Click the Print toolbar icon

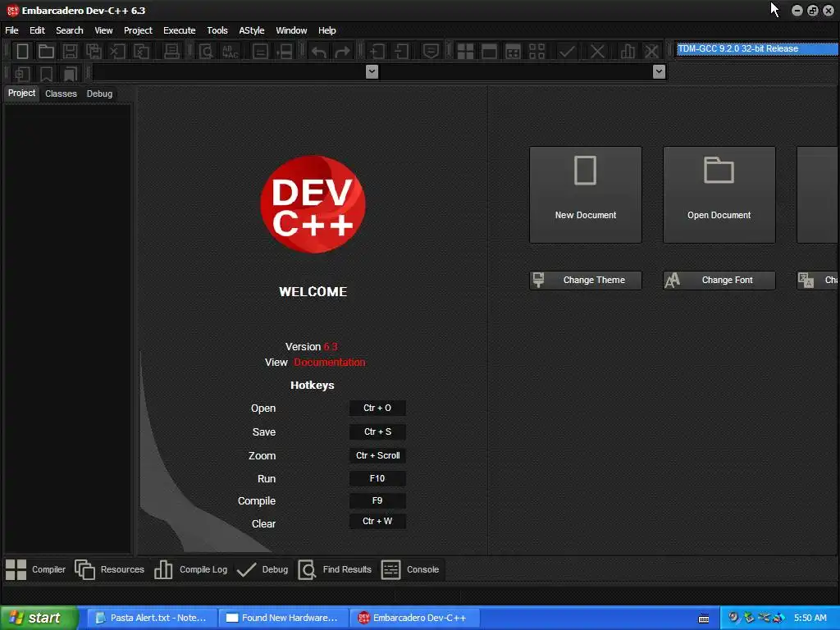(x=171, y=52)
